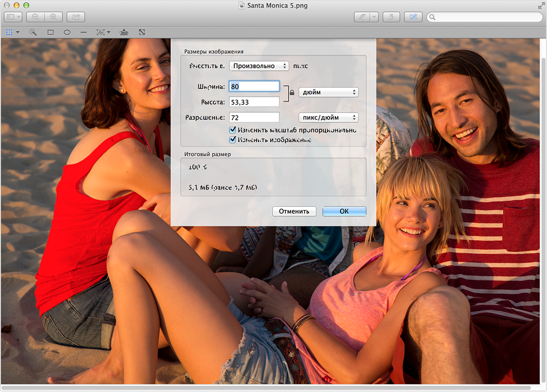Open the 'Произвольно' fit-into dropdown
The width and height of the screenshot is (547, 392).
pos(259,66)
